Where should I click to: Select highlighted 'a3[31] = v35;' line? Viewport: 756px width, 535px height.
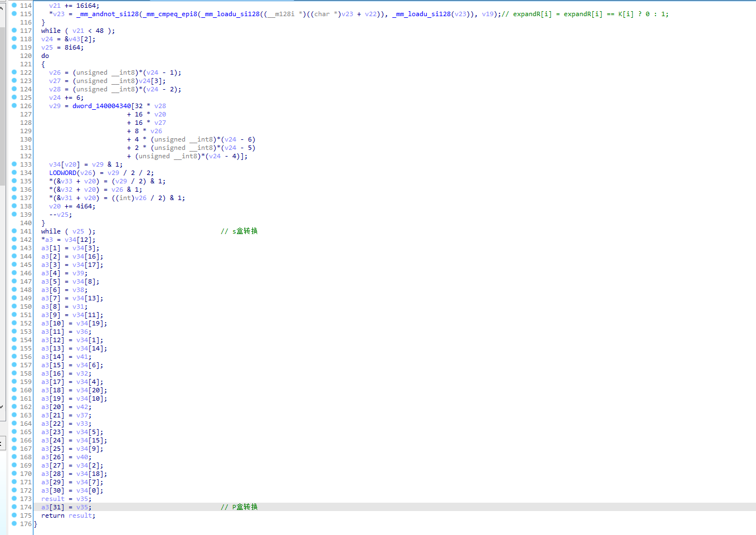click(66, 507)
